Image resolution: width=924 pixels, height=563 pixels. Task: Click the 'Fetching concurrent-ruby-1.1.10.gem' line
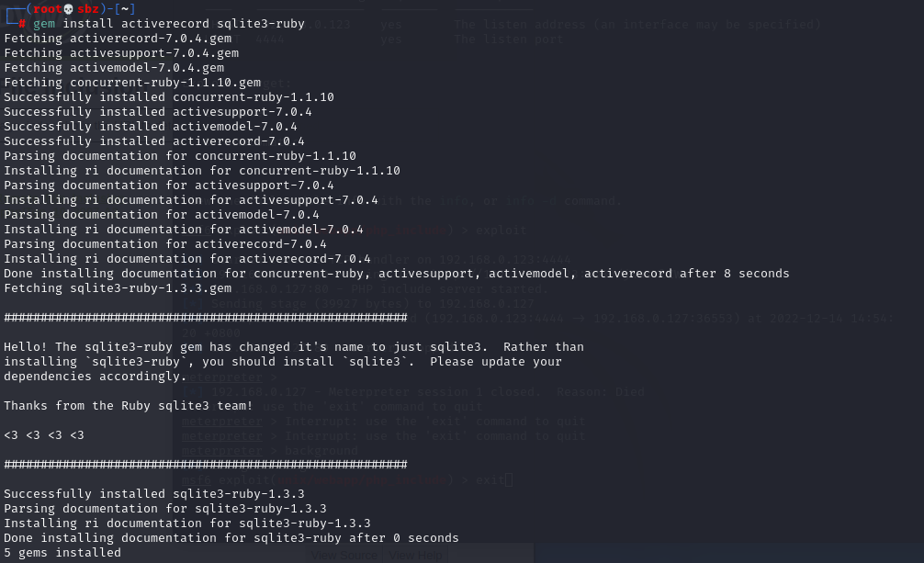[132, 83]
